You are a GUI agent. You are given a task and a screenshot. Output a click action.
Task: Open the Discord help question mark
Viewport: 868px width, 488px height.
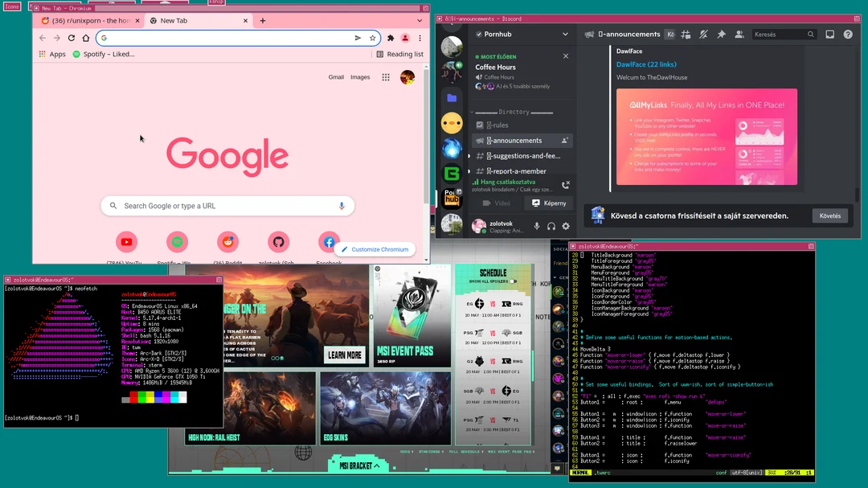(848, 34)
